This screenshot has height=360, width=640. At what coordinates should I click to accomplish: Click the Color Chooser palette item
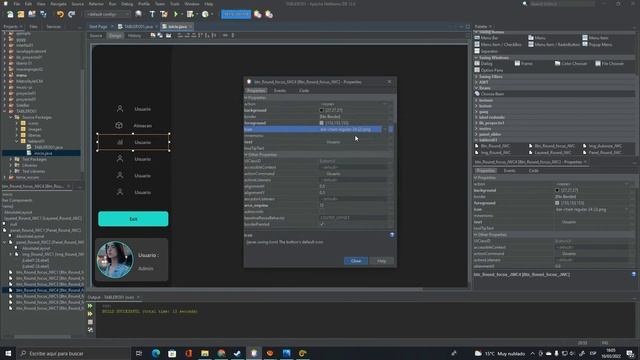(571, 64)
